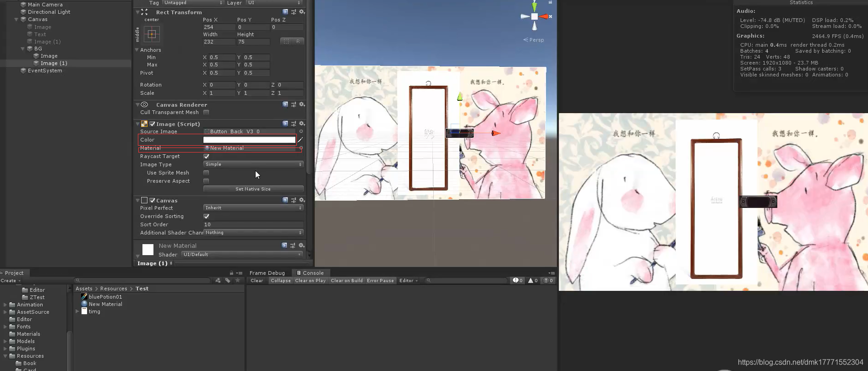
Task: Collapse the Anchors foldout
Action: coord(136,49)
